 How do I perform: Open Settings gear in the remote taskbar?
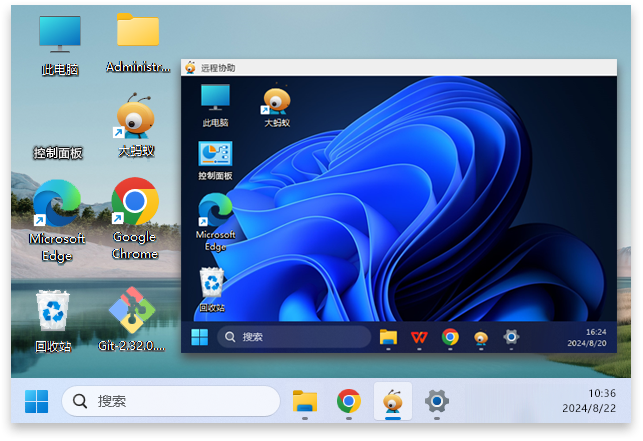(x=511, y=337)
